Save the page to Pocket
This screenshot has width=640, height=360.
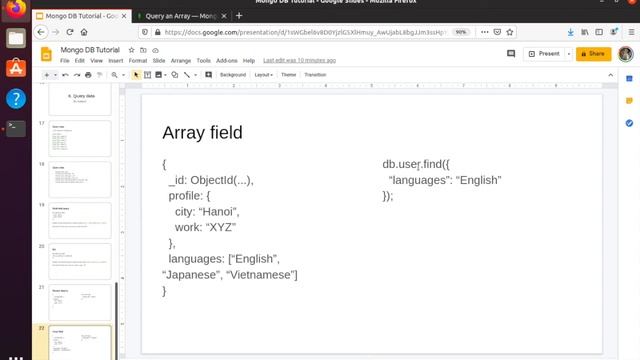pos(497,32)
